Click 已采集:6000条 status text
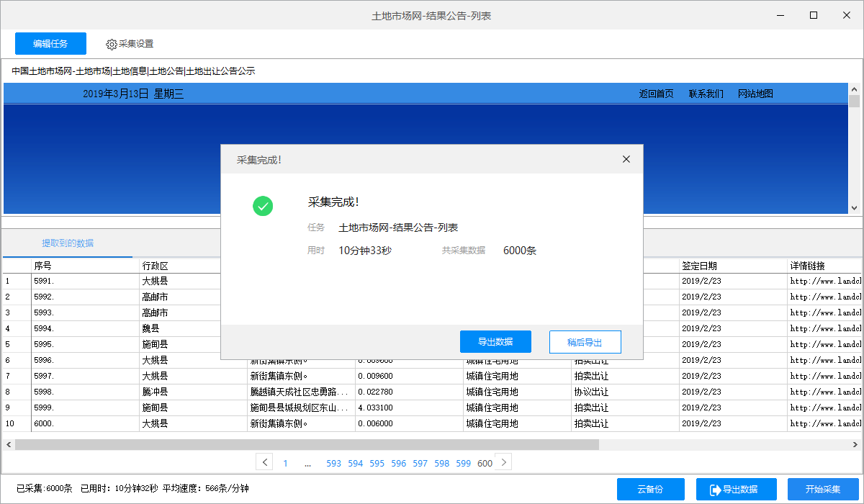Screen dimensions: 864x504 [45, 488]
